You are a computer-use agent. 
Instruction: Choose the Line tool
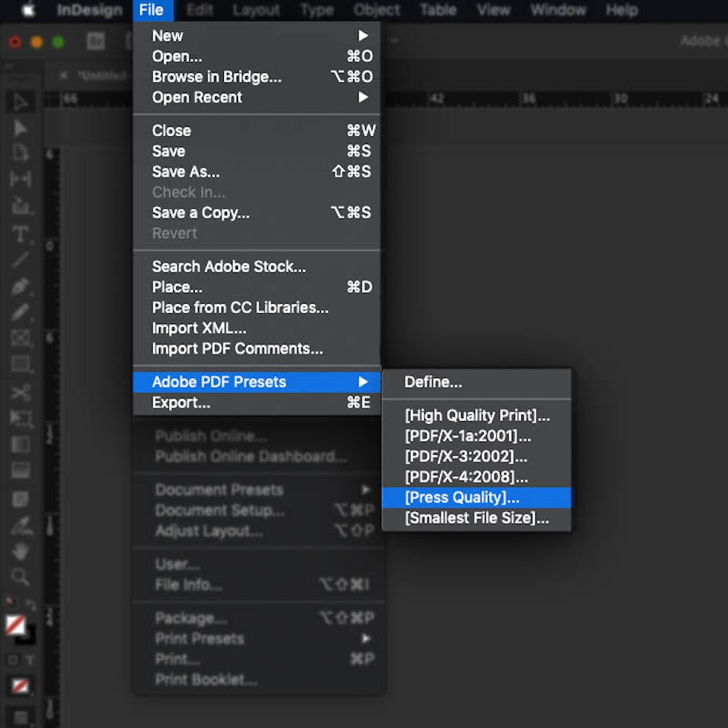click(x=20, y=260)
